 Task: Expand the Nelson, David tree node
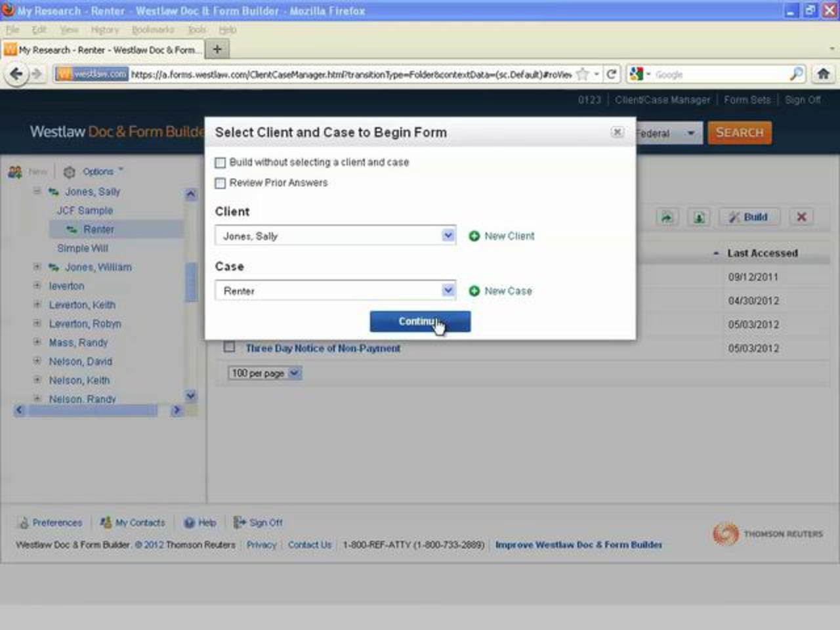[x=37, y=361]
